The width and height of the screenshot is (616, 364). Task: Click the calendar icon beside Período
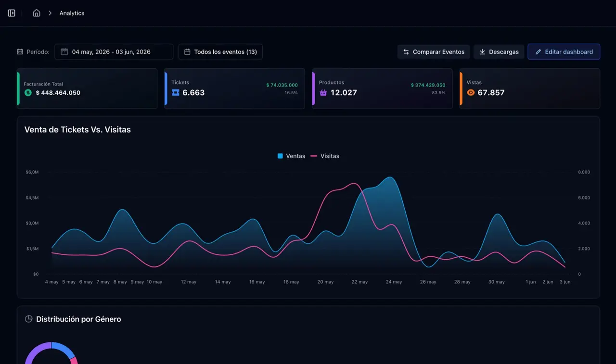pyautogui.click(x=20, y=52)
